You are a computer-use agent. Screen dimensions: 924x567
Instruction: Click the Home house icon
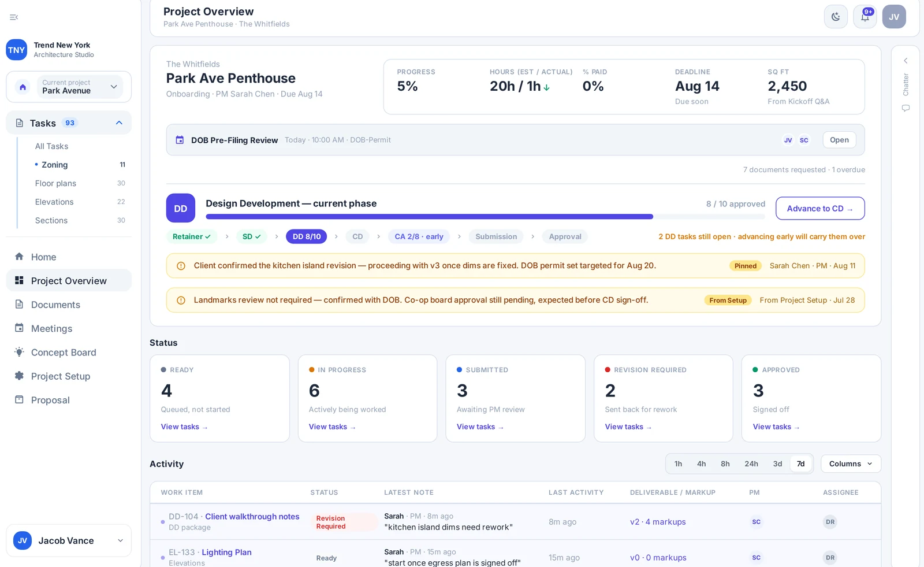(x=19, y=257)
